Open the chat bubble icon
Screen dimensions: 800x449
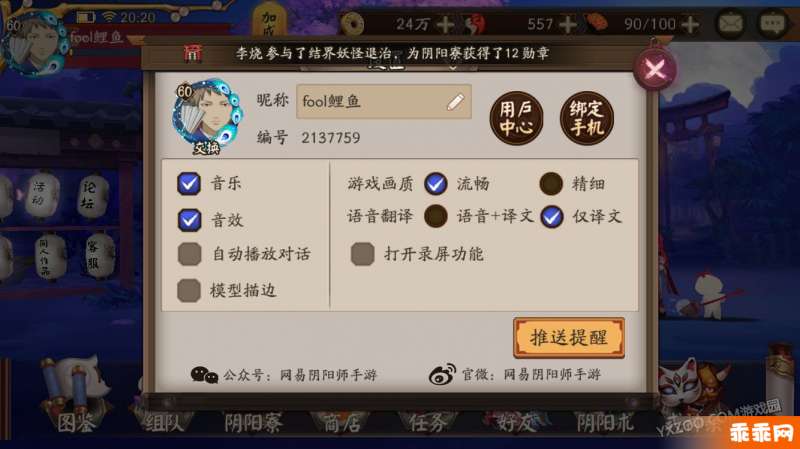[773, 24]
